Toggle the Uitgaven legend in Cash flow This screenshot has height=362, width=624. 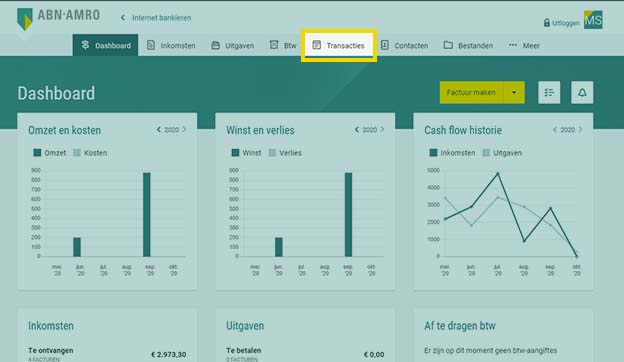coord(502,153)
